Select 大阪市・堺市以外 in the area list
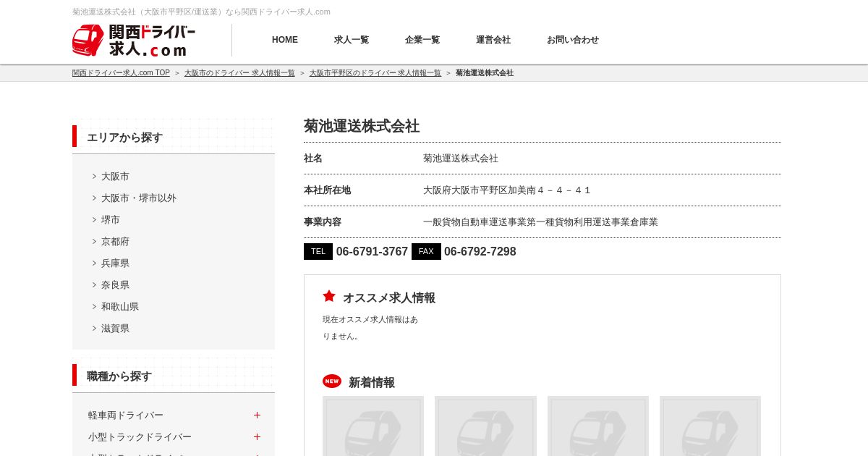Image resolution: width=868 pixels, height=456 pixels. point(139,198)
